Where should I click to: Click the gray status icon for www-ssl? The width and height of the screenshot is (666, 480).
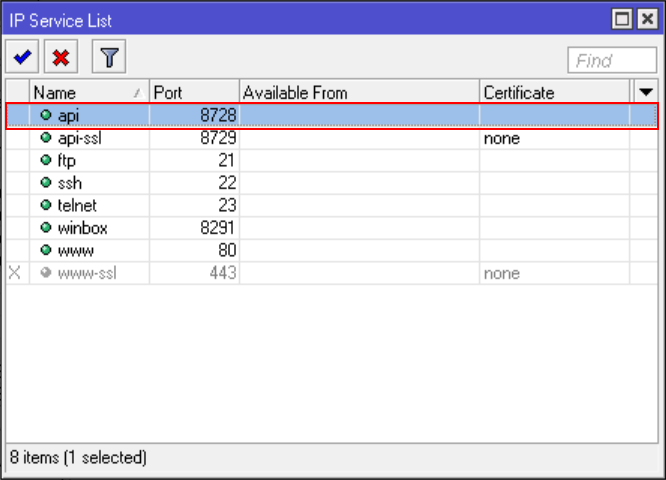click(46, 272)
